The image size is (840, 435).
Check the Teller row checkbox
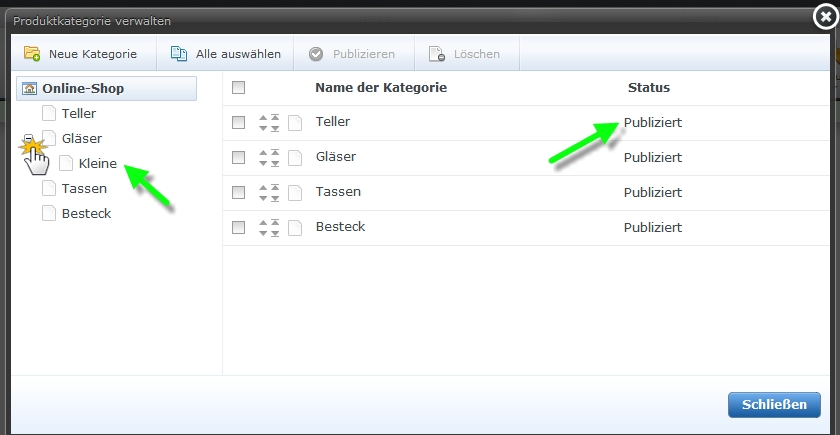tap(238, 123)
